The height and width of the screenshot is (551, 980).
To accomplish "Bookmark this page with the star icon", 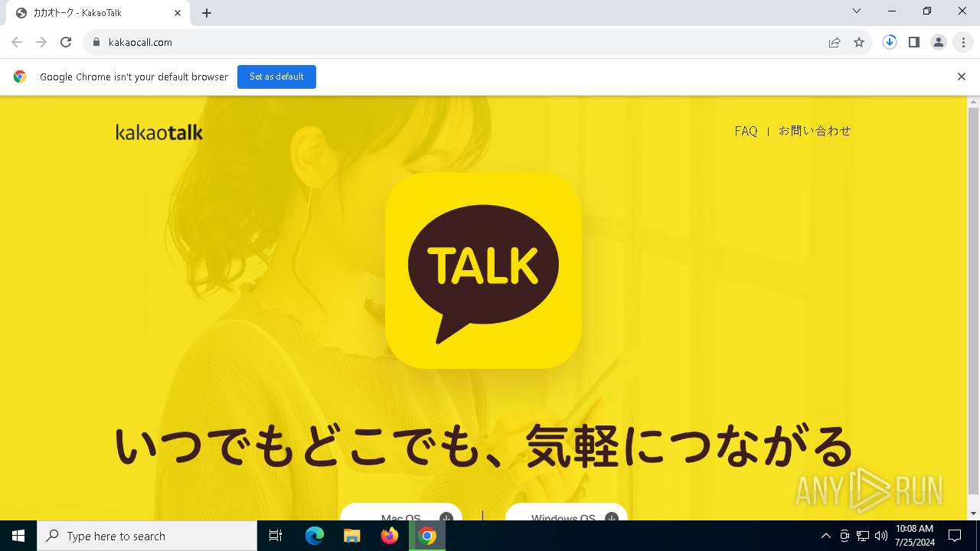I will click(859, 42).
